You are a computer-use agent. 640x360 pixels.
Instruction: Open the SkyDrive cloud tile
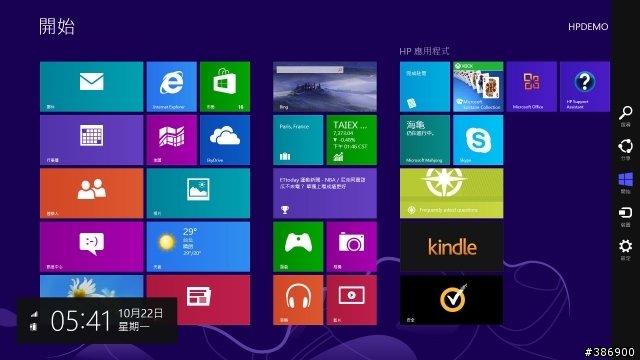point(225,140)
